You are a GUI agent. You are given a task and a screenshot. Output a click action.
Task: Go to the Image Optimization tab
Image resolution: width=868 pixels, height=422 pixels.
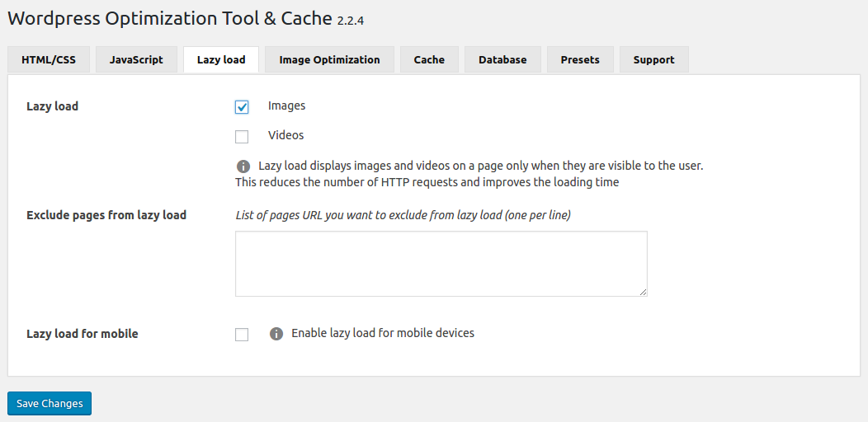(329, 59)
